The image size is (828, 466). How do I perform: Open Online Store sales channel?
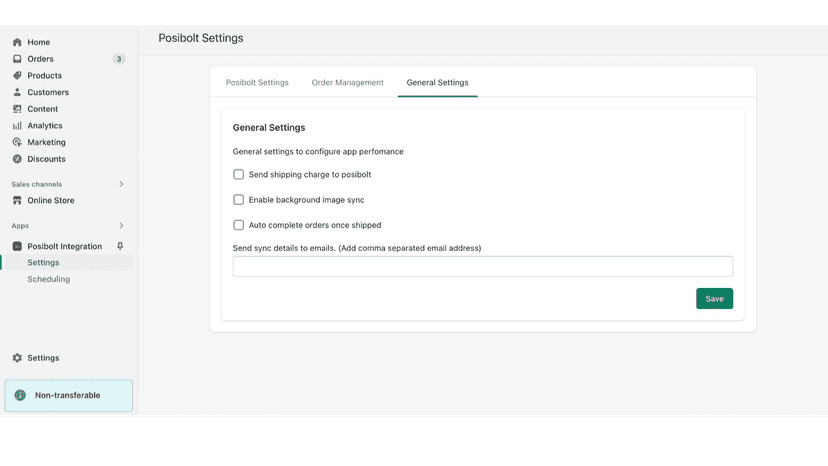click(x=51, y=200)
